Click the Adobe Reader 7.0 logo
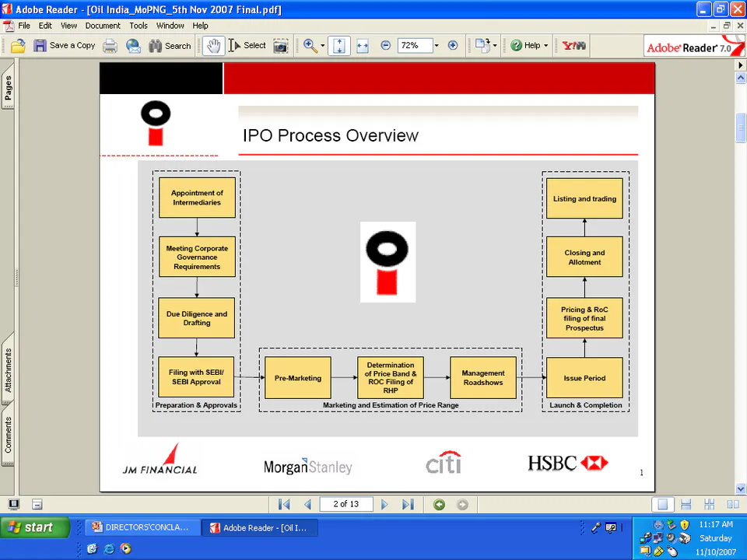The width and height of the screenshot is (747, 560). (x=695, y=46)
